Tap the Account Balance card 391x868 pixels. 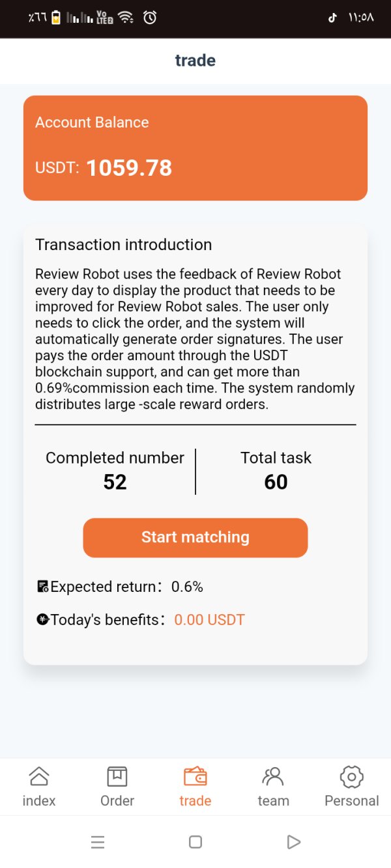[195, 148]
